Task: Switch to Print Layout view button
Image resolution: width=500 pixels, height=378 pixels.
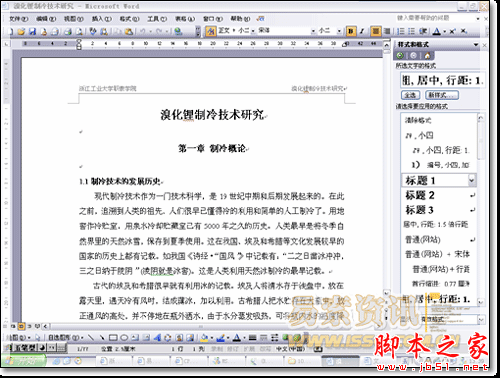Action: (21, 326)
